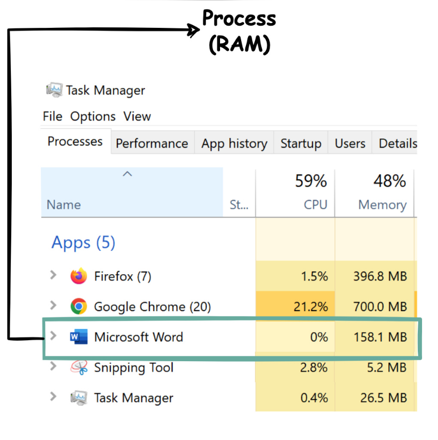Screen dimensions: 438x440
Task: Expand the Firefox (7) process group
Action: pos(53,275)
